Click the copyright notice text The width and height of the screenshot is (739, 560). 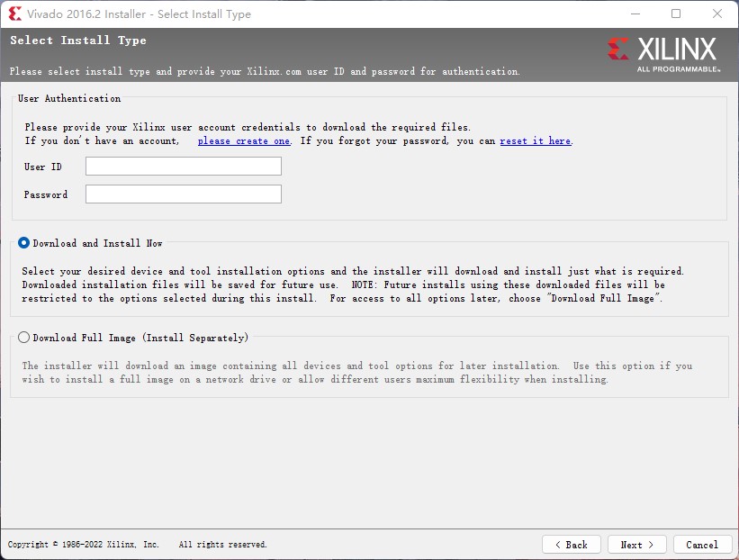tap(137, 545)
